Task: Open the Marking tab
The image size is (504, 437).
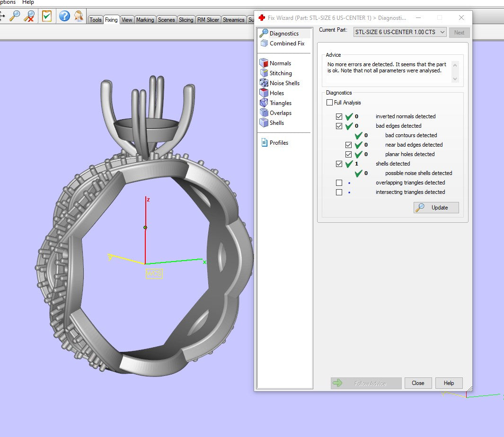Action: [145, 20]
